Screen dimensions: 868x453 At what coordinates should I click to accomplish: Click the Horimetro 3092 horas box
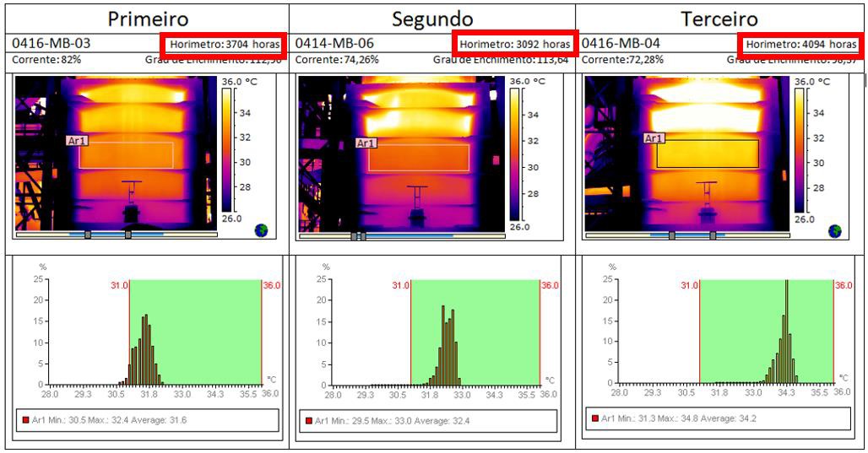[513, 44]
